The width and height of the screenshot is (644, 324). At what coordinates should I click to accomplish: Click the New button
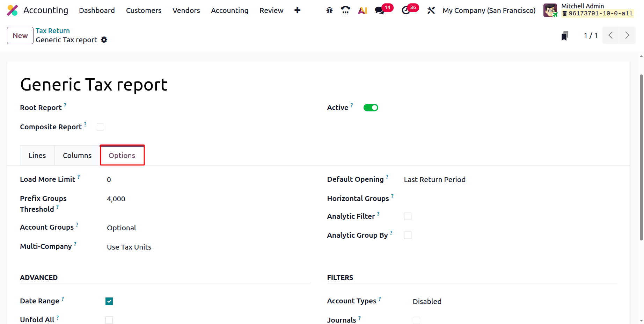click(x=20, y=36)
